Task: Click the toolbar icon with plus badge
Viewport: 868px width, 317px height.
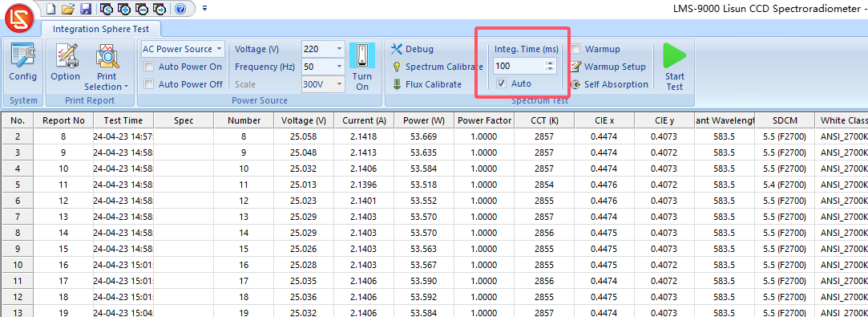Action: (x=124, y=8)
